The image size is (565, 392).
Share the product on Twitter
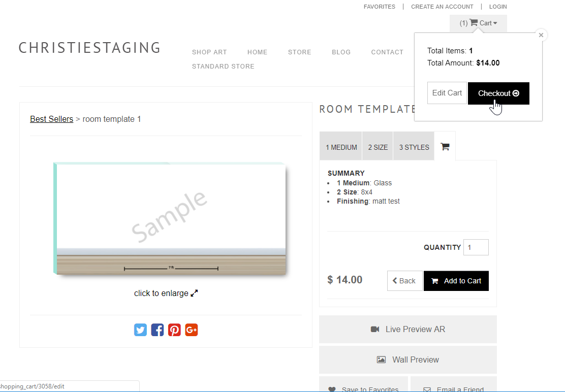(x=140, y=330)
